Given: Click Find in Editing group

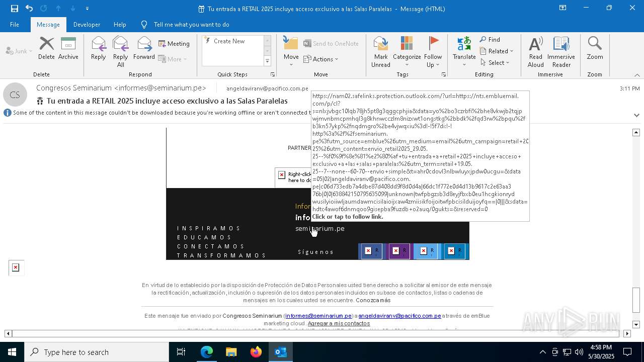Looking at the screenshot, I should tap(490, 40).
